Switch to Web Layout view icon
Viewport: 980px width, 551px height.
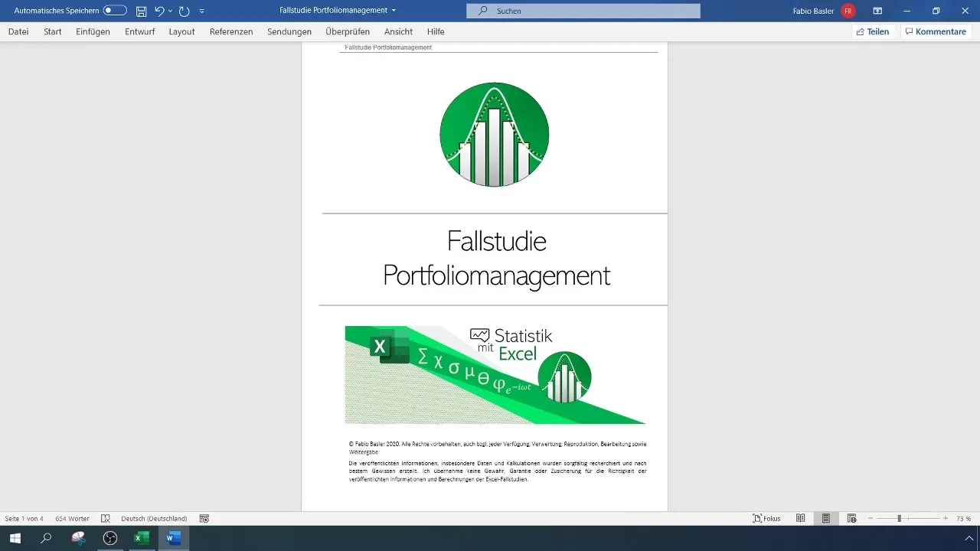(x=851, y=518)
